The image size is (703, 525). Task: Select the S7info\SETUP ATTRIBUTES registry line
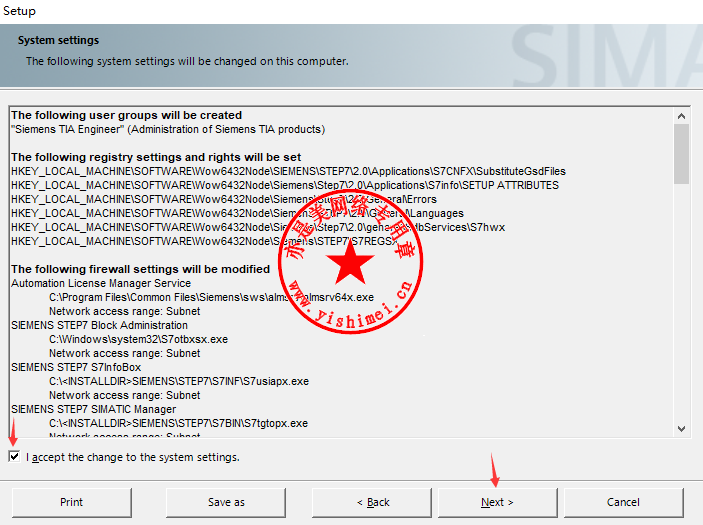click(x=285, y=185)
